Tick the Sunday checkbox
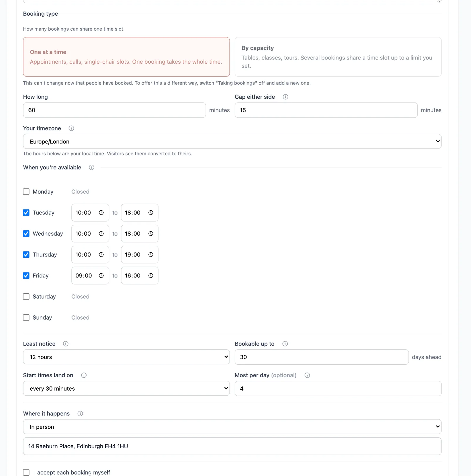471x476 pixels. click(26, 318)
